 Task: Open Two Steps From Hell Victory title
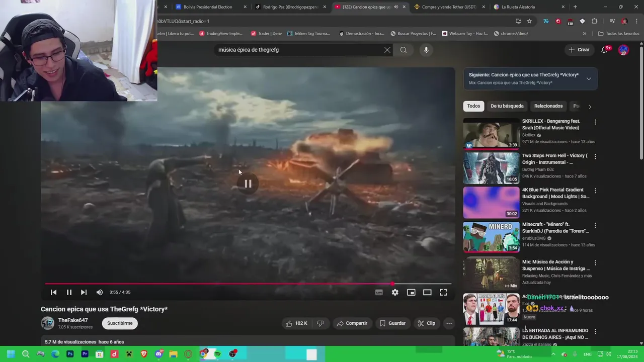(555, 159)
